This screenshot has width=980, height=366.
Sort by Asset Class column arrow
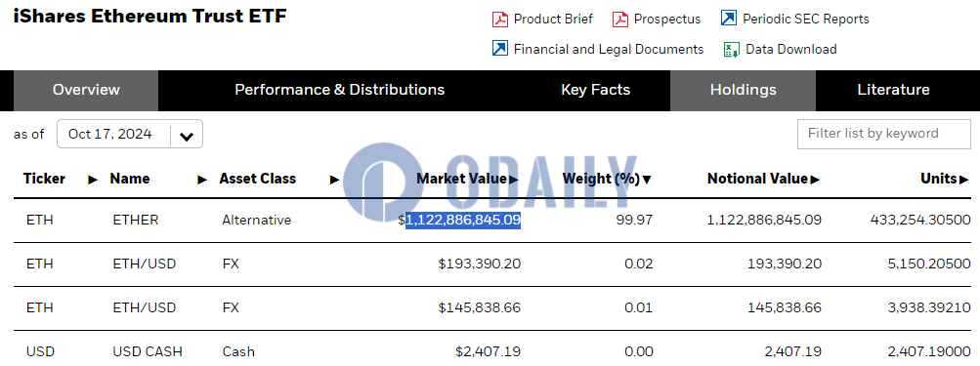[334, 180]
